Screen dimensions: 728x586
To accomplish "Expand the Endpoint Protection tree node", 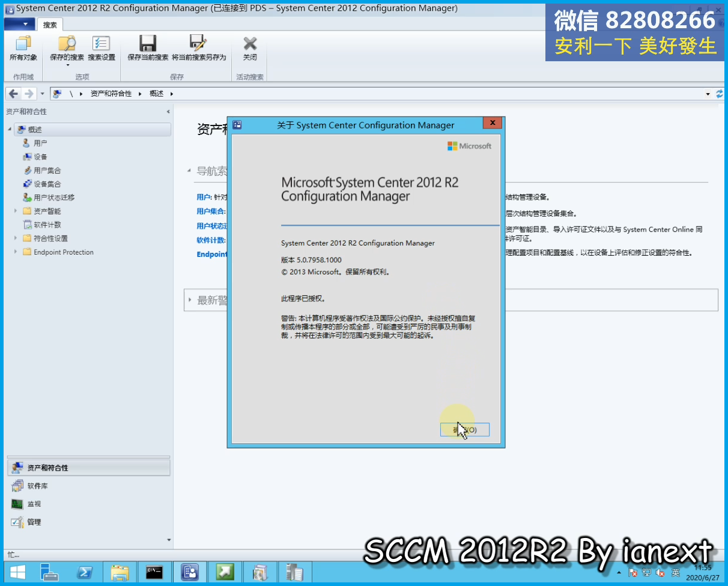I will [x=16, y=252].
